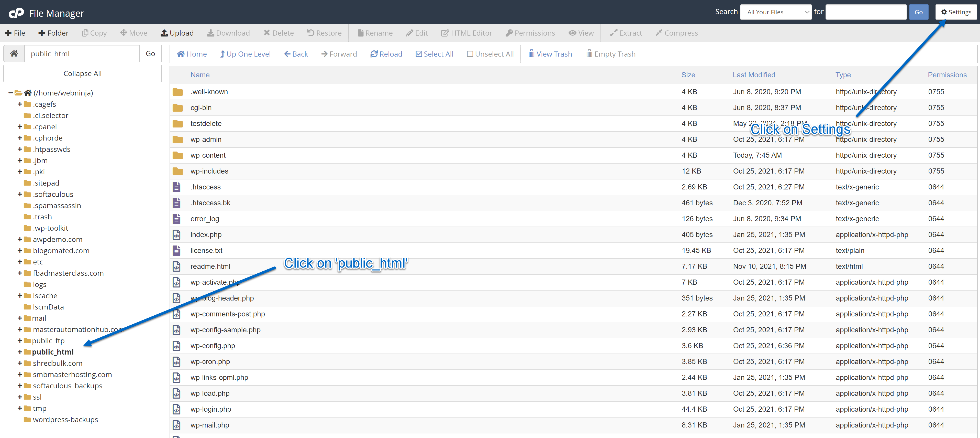This screenshot has height=438, width=980.
Task: Click Edit in the toolbar
Action: click(x=417, y=33)
